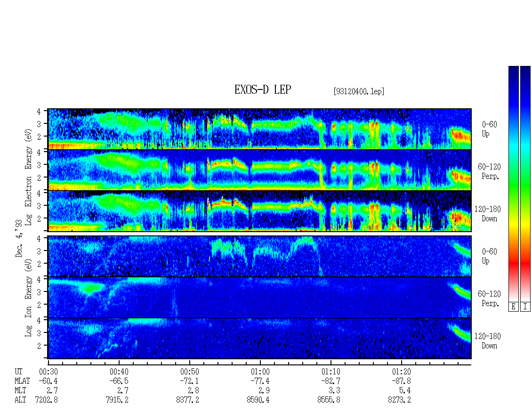This screenshot has width=532, height=412.
Task: Click the ALT value 7915.2
Action: coord(117,400)
